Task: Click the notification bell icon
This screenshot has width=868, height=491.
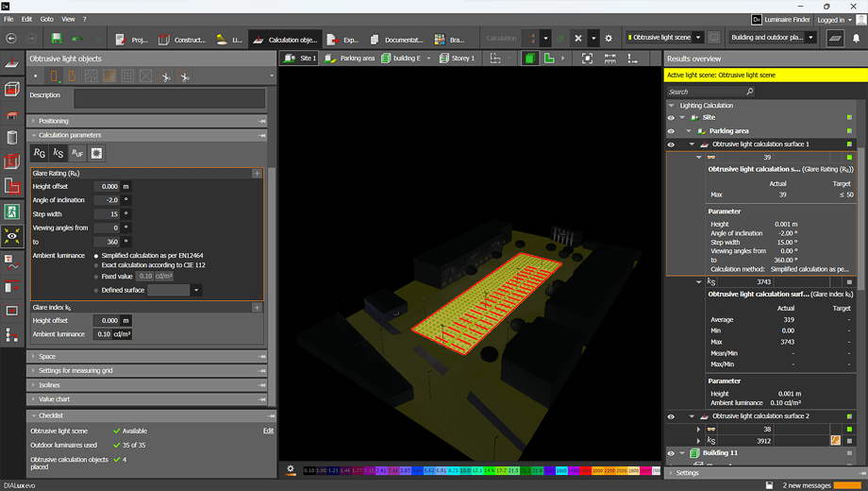Action: (857, 39)
